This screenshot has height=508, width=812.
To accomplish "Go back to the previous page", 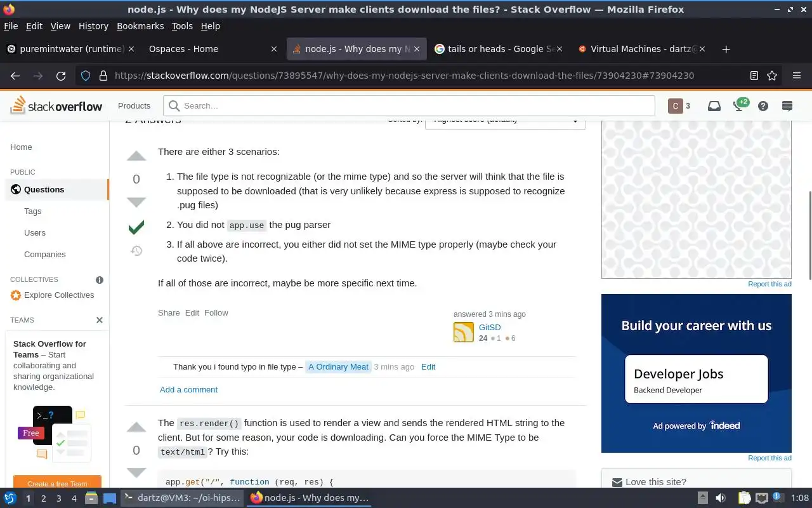I will pyautogui.click(x=15, y=76).
